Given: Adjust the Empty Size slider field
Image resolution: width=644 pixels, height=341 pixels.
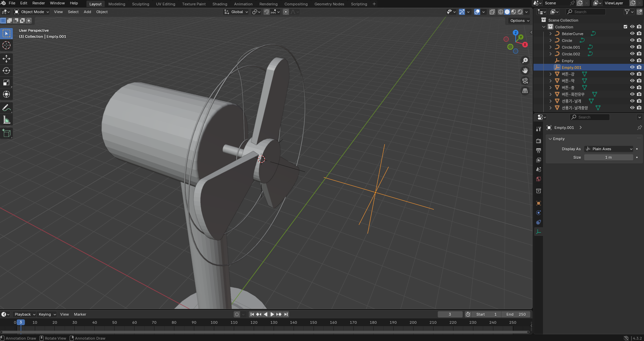Looking at the screenshot, I should tap(609, 157).
